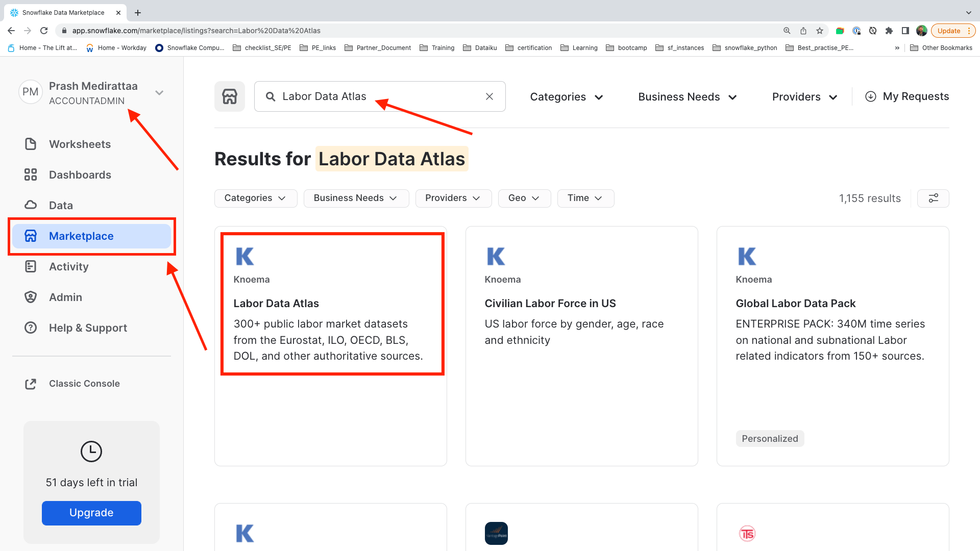Open the Time filter dropdown
Screen dimensions: 980x551
click(x=585, y=198)
